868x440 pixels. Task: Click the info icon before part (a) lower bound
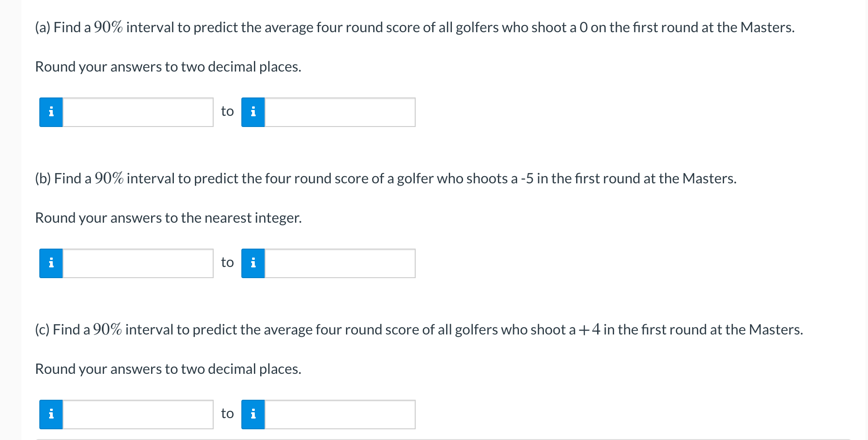click(51, 112)
